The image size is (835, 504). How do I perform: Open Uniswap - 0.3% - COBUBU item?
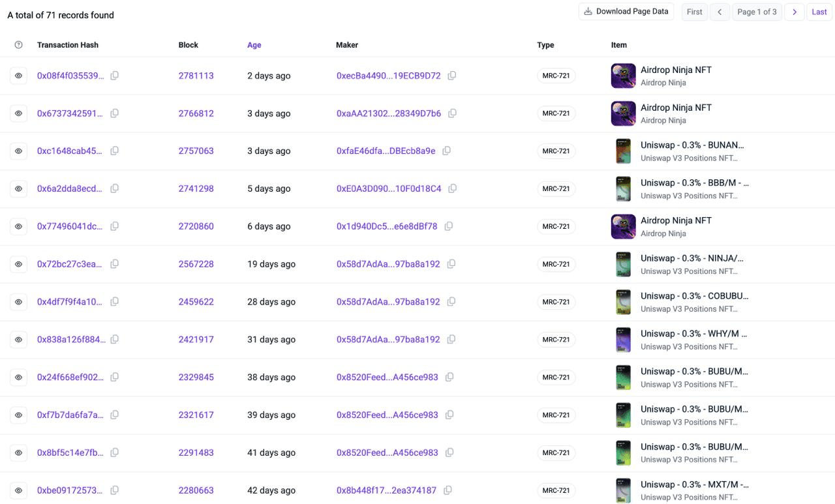[695, 296]
